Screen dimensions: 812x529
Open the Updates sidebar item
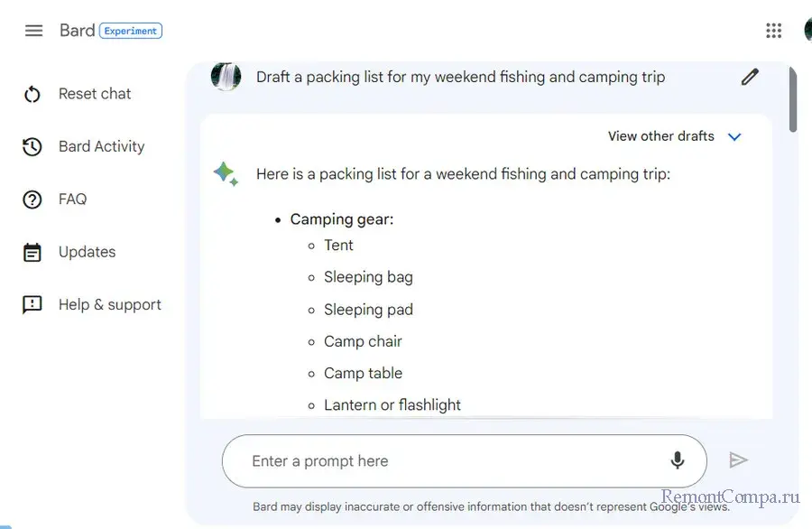point(87,252)
